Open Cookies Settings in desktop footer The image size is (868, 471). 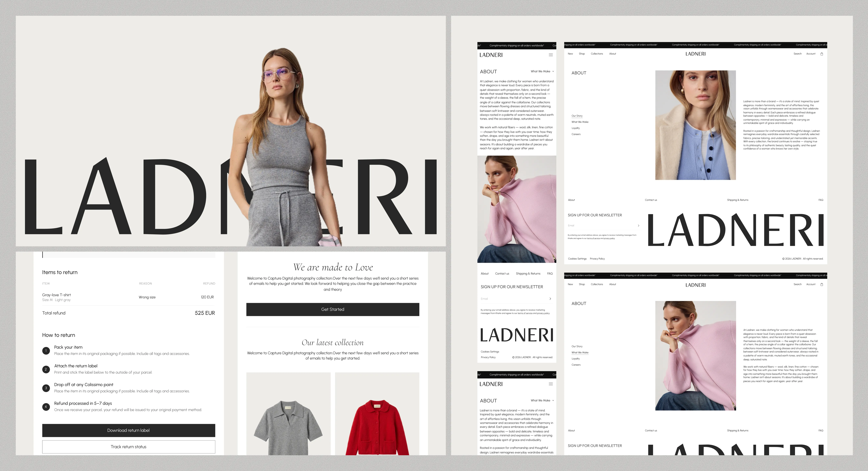point(577,259)
